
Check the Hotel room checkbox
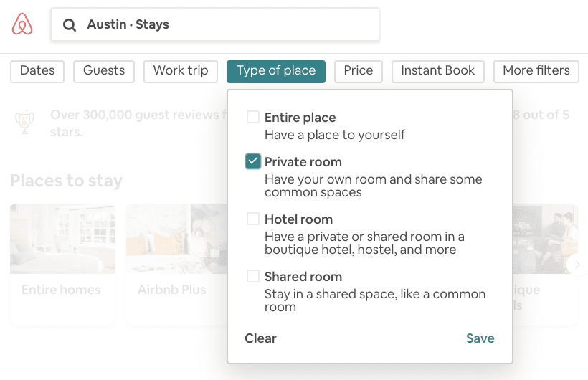click(x=252, y=219)
